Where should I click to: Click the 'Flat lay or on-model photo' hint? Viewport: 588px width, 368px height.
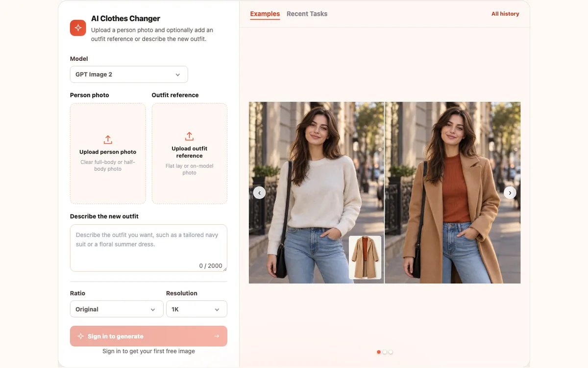coord(190,169)
